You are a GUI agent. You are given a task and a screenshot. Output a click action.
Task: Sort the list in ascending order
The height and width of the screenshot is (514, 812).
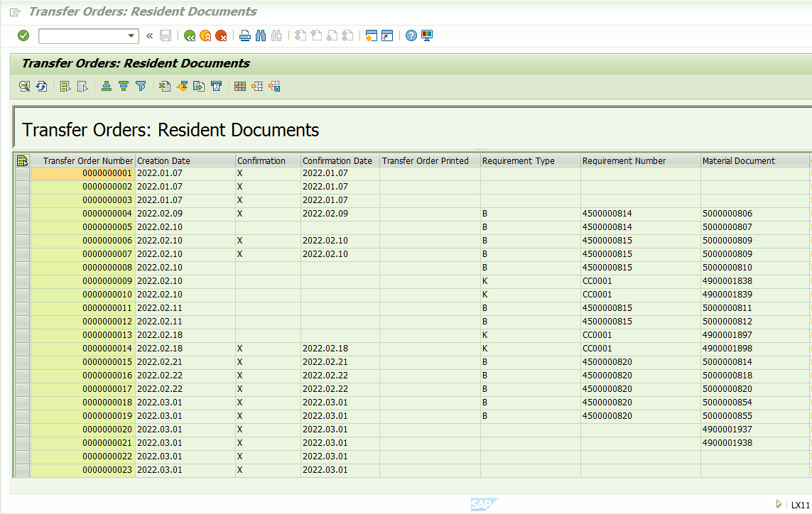tap(107, 86)
